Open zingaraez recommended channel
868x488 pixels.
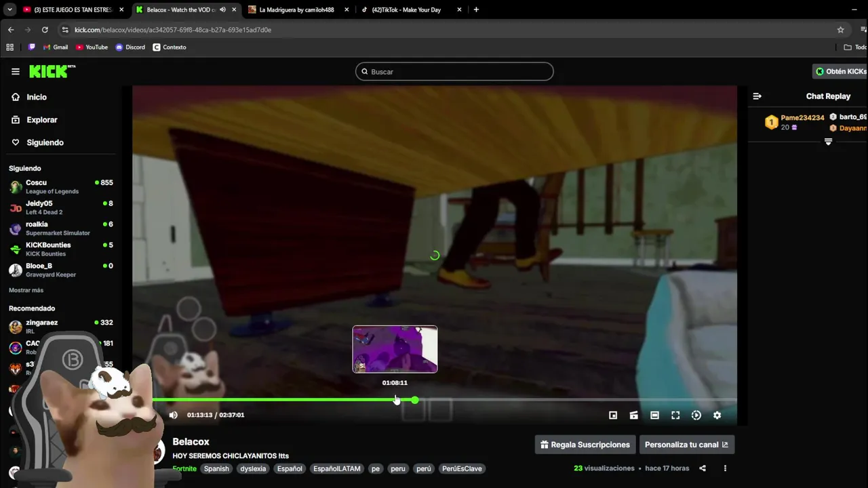click(61, 327)
